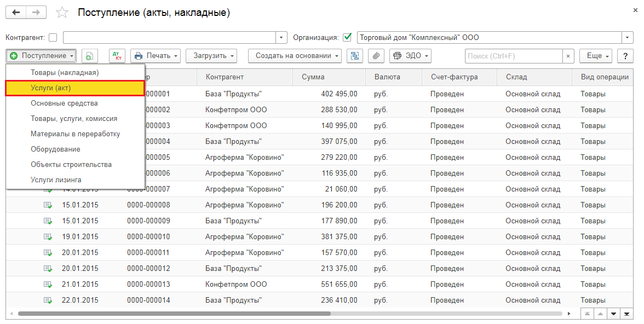Open the Печать dropdown
644x324 pixels.
pyautogui.click(x=156, y=56)
